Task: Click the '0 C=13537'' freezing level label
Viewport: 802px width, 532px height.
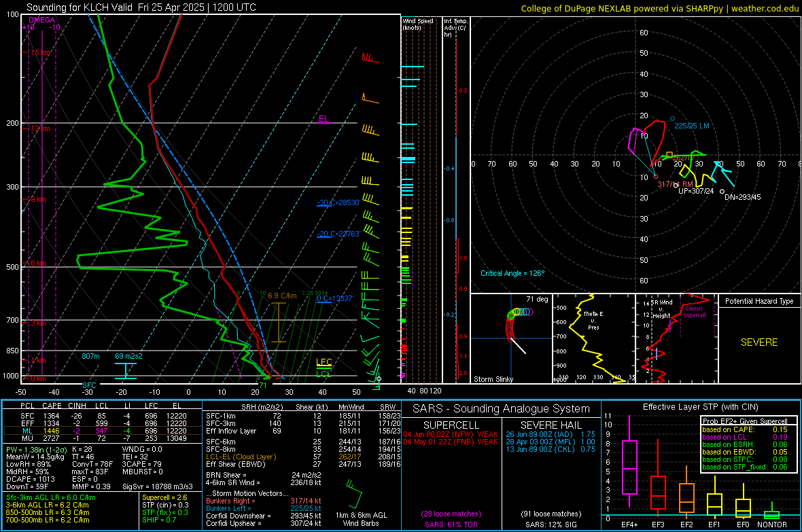Action: [335, 298]
